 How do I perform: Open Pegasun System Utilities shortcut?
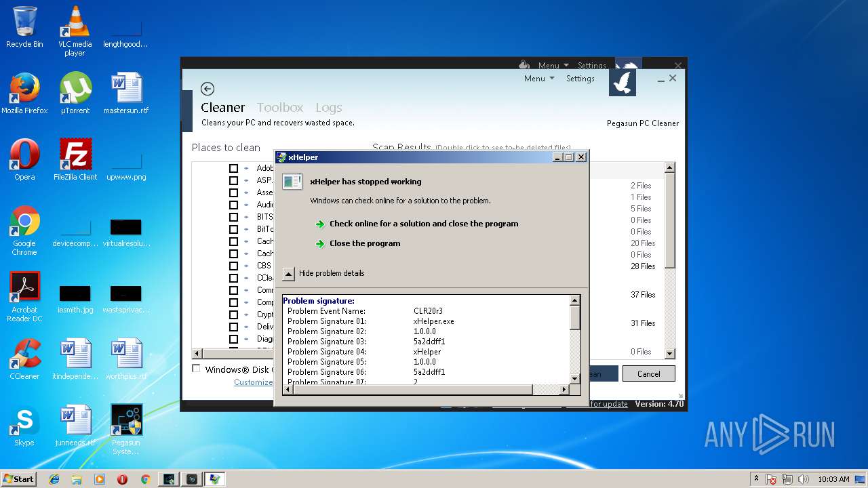point(126,430)
